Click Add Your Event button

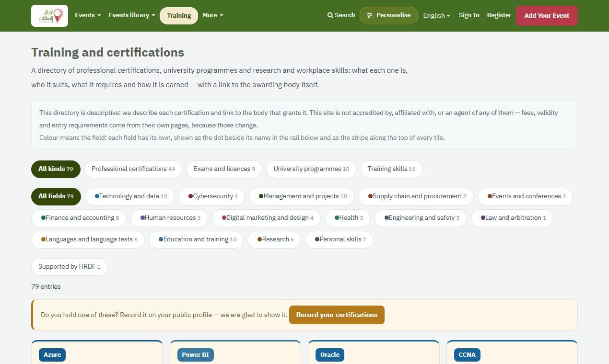coord(547,15)
